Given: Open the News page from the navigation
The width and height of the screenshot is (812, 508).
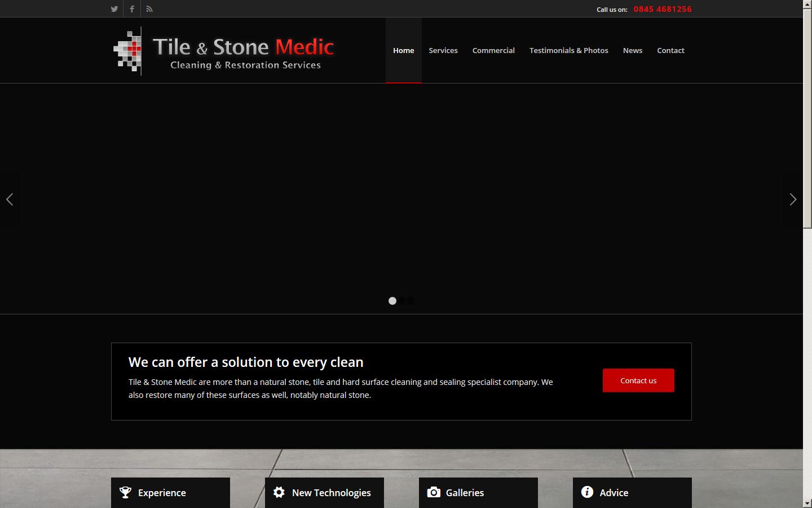Looking at the screenshot, I should (x=632, y=50).
